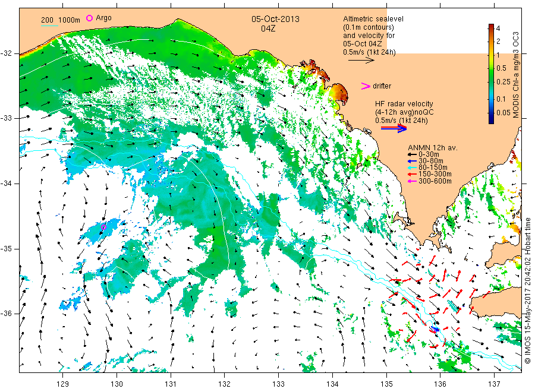535x392 pixels.
Task: Click the red-blue HF radar velocity arrow
Action: point(394,128)
